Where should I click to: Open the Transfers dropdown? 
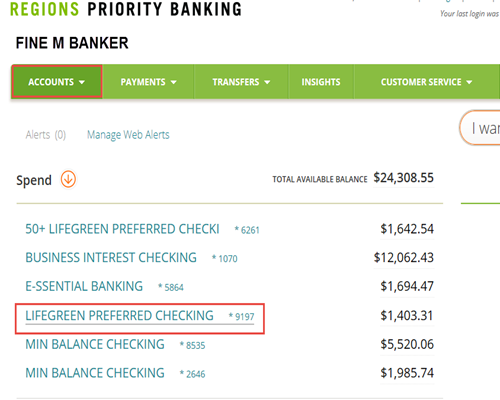[x=241, y=82]
